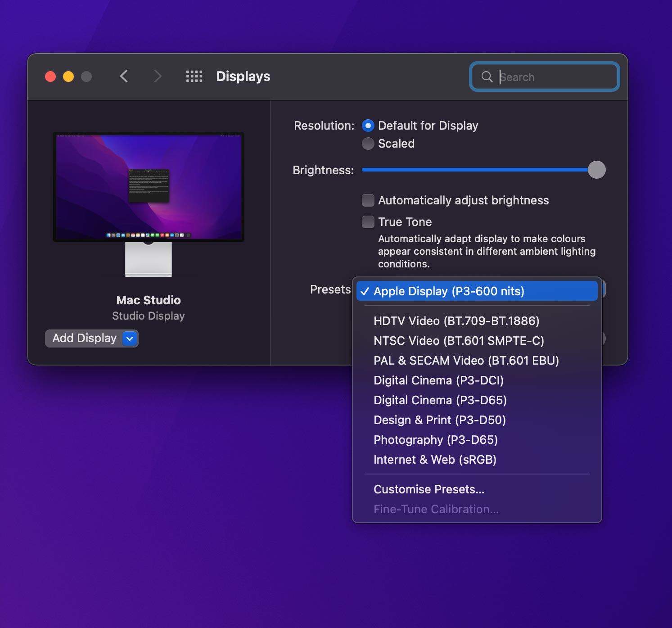Open Customise Presets… menu item
The width and height of the screenshot is (672, 628).
pyautogui.click(x=477, y=489)
